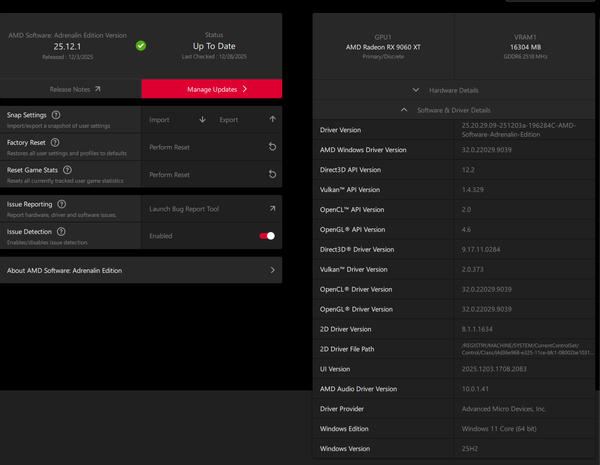Click the Issue Reporting question mark icon
The width and height of the screenshot is (600, 465).
tap(62, 204)
